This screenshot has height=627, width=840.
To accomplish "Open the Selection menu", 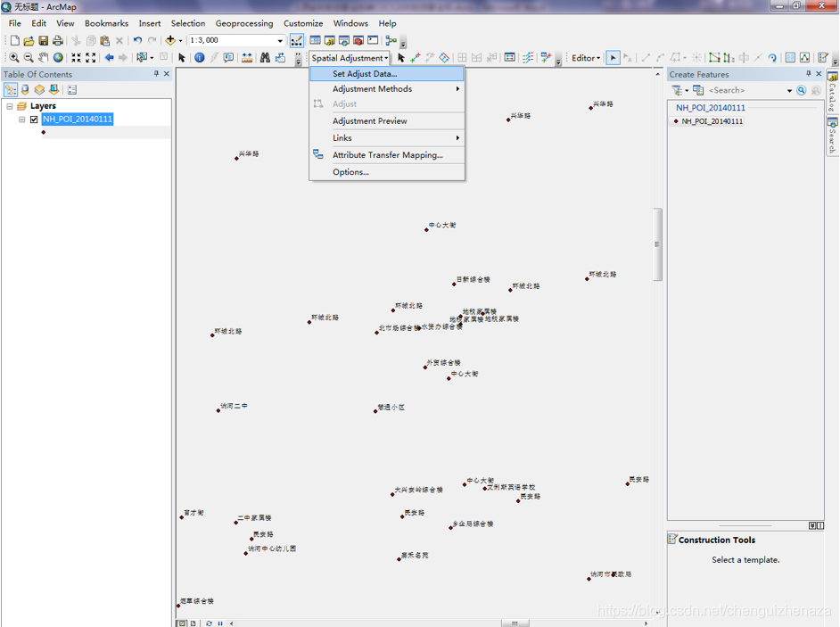I will 187,23.
